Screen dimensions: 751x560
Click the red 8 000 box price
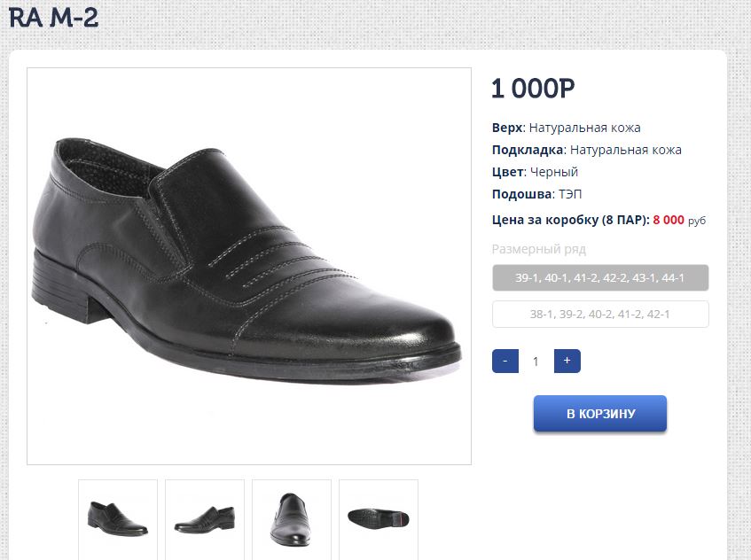(669, 220)
